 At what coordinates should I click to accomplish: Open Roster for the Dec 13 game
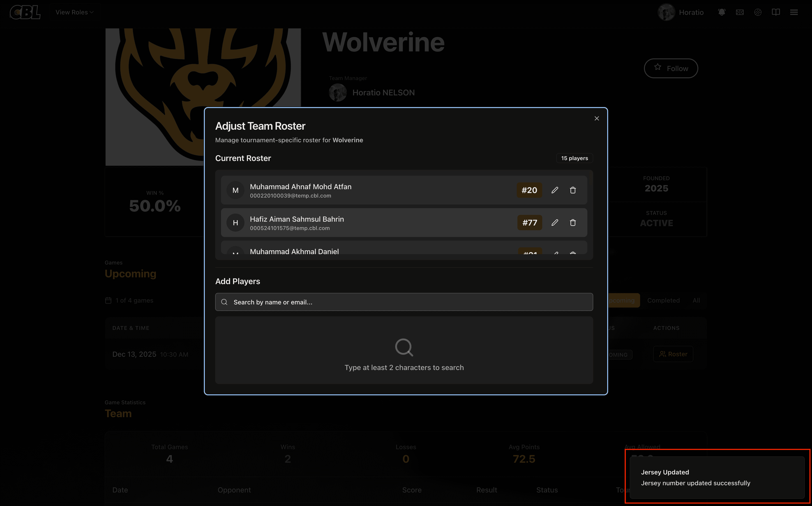pos(673,354)
